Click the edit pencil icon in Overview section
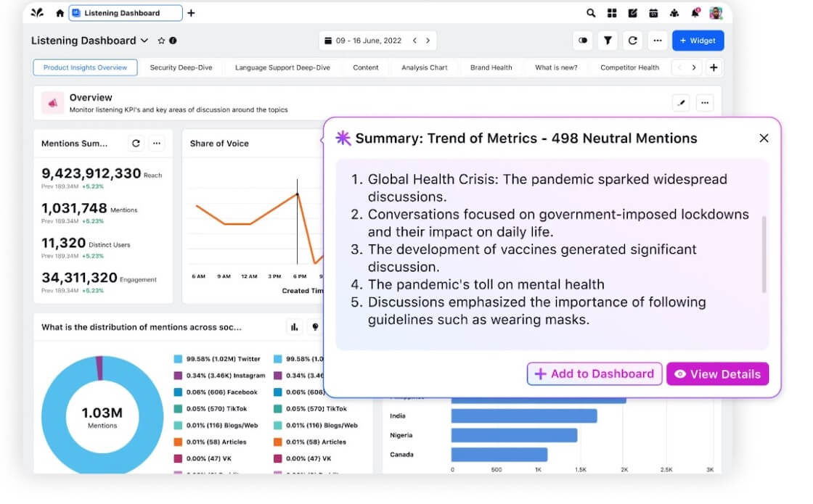Image resolution: width=813 pixels, height=504 pixels. pyautogui.click(x=680, y=104)
